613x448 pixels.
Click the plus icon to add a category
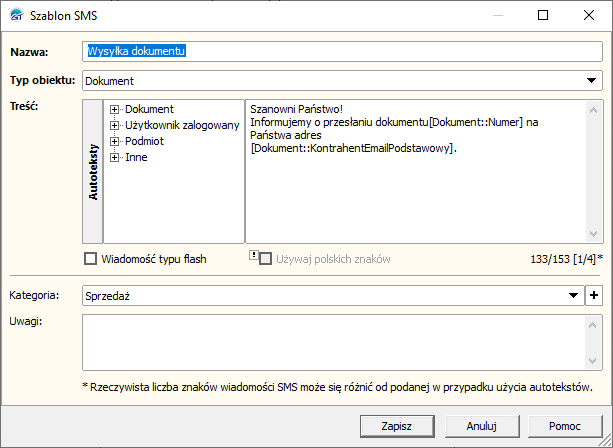[x=594, y=295]
